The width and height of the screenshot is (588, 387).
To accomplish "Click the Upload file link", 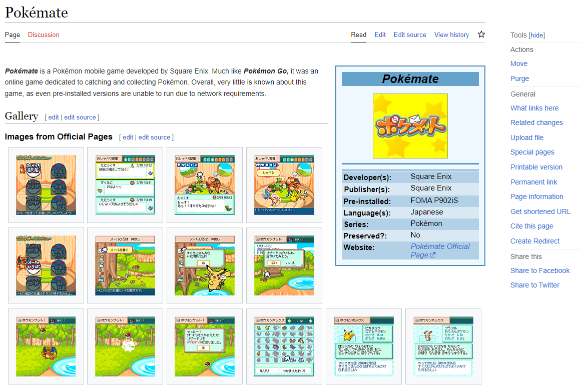I will pyautogui.click(x=526, y=138).
